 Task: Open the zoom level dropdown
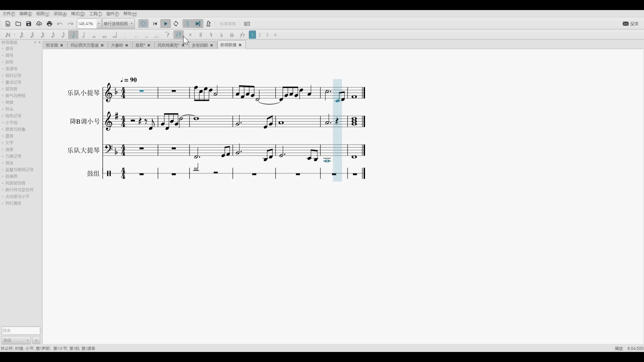(x=99, y=24)
